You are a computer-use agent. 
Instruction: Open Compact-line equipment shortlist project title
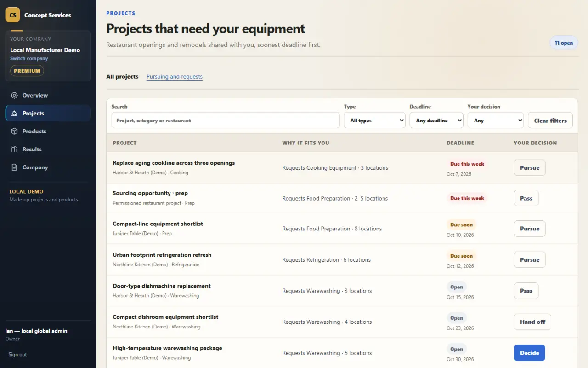pyautogui.click(x=158, y=224)
